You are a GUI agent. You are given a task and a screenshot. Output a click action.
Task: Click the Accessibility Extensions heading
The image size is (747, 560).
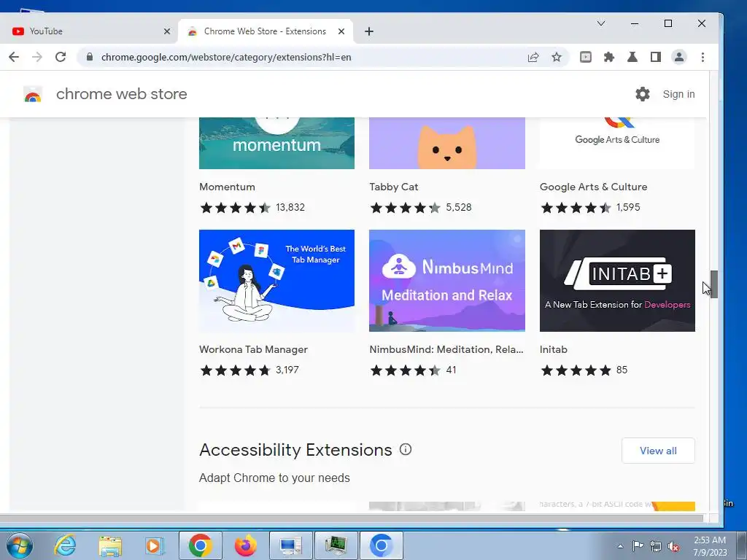(295, 449)
